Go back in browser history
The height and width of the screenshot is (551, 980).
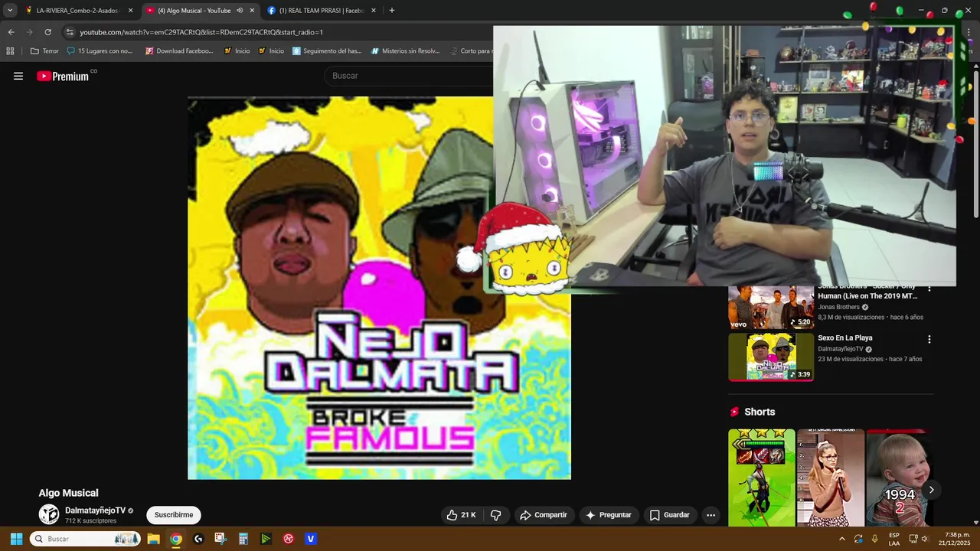pyautogui.click(x=11, y=32)
